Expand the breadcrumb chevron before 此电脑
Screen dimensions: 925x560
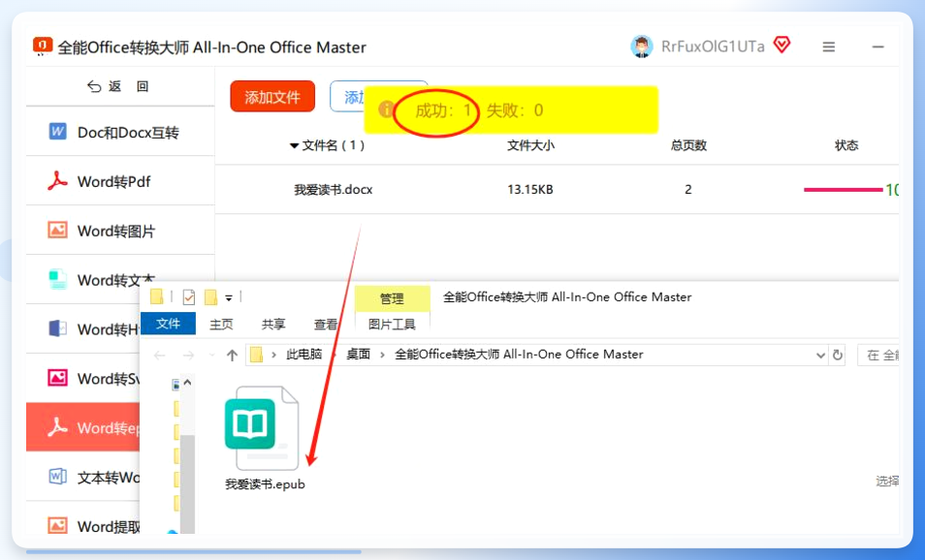tap(273, 355)
